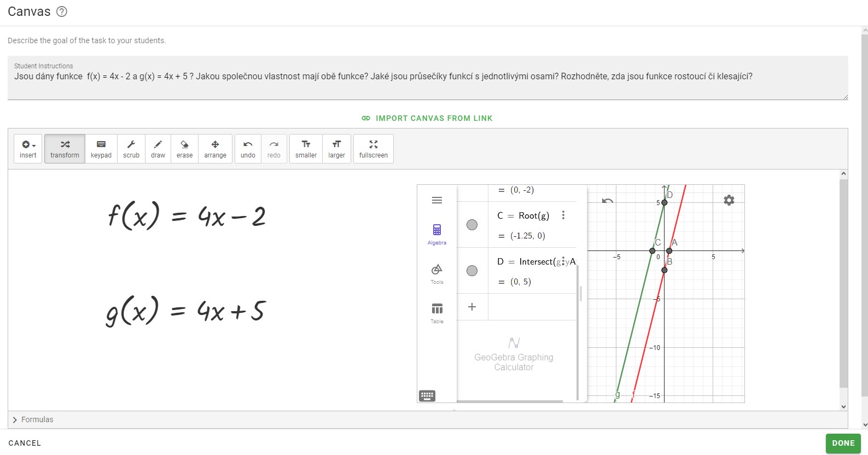Open the insert dropdown tool
The height and width of the screenshot is (455, 868).
[x=28, y=149]
